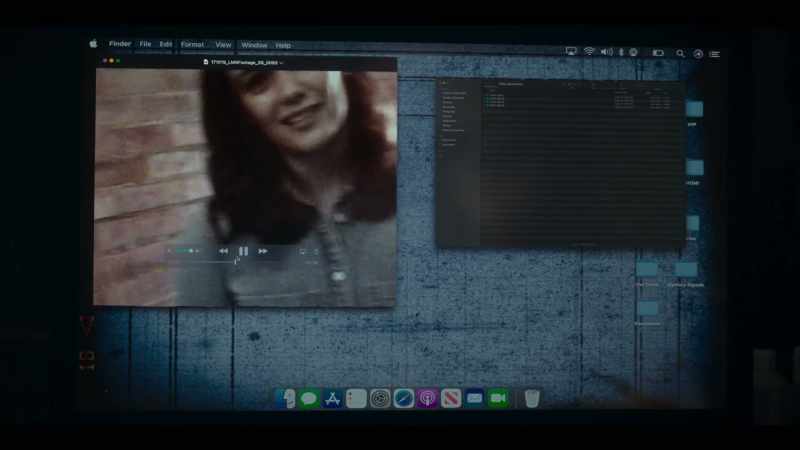This screenshot has height=450, width=800.
Task: Open the App Store from the Dock
Action: tap(333, 398)
